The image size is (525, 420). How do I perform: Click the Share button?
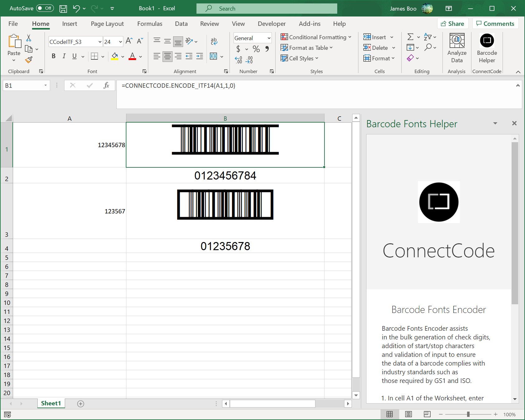coord(453,24)
